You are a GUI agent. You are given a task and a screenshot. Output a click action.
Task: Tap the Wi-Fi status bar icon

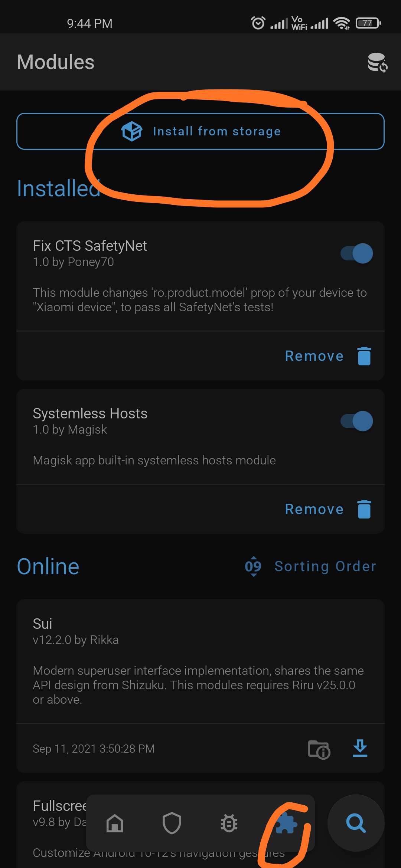pos(342,23)
